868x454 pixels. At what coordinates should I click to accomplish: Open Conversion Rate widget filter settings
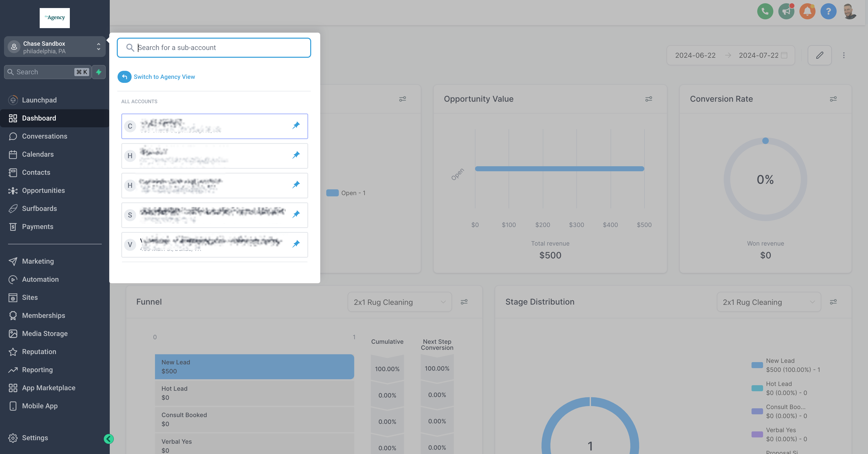pyautogui.click(x=833, y=99)
